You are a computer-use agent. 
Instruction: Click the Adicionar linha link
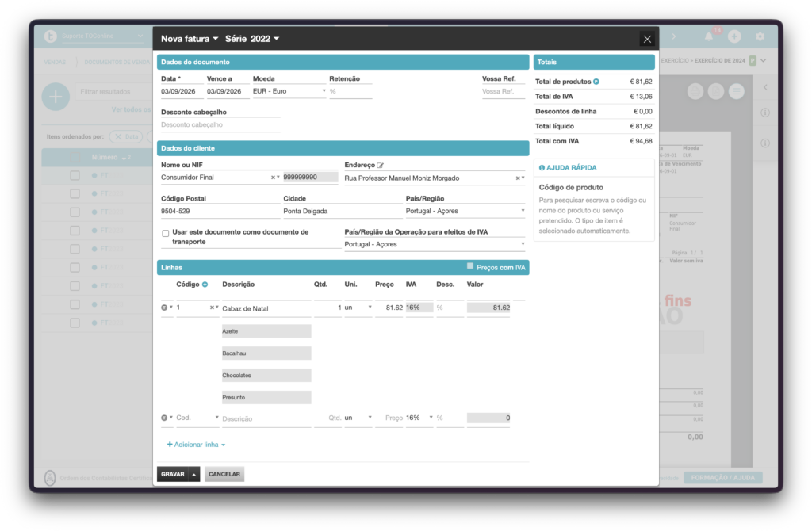[x=196, y=445]
